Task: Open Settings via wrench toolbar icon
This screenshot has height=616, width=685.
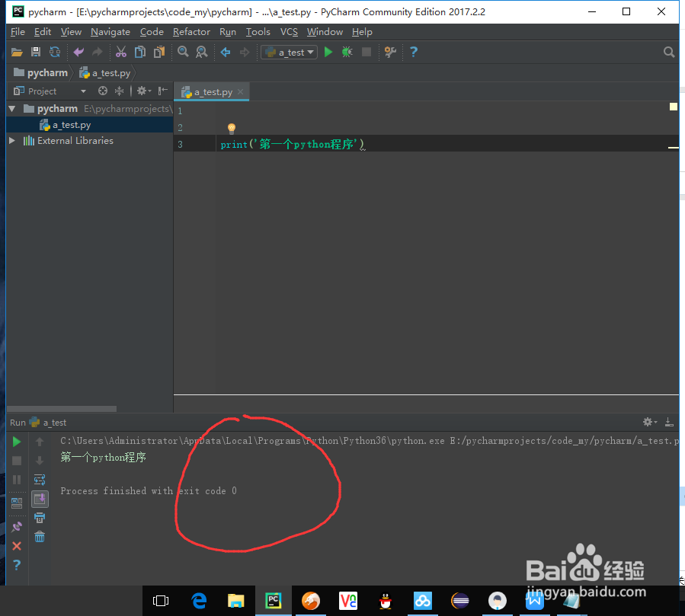Action: (x=390, y=53)
